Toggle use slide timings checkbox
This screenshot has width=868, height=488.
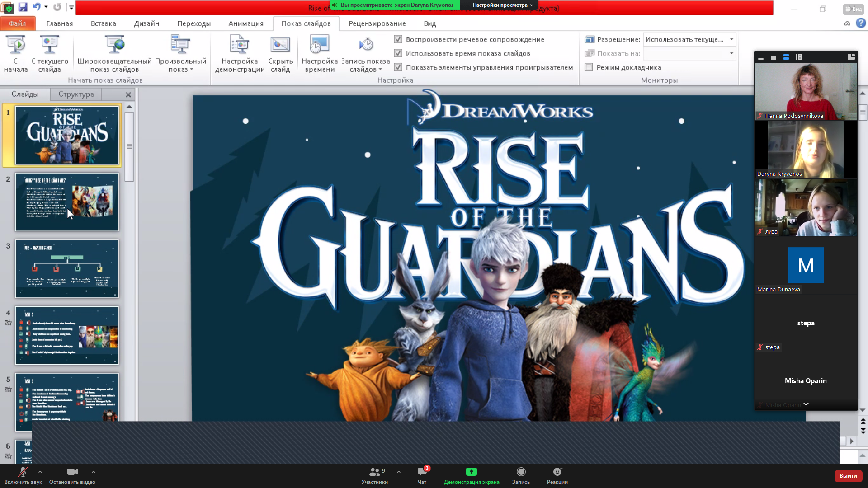click(398, 53)
